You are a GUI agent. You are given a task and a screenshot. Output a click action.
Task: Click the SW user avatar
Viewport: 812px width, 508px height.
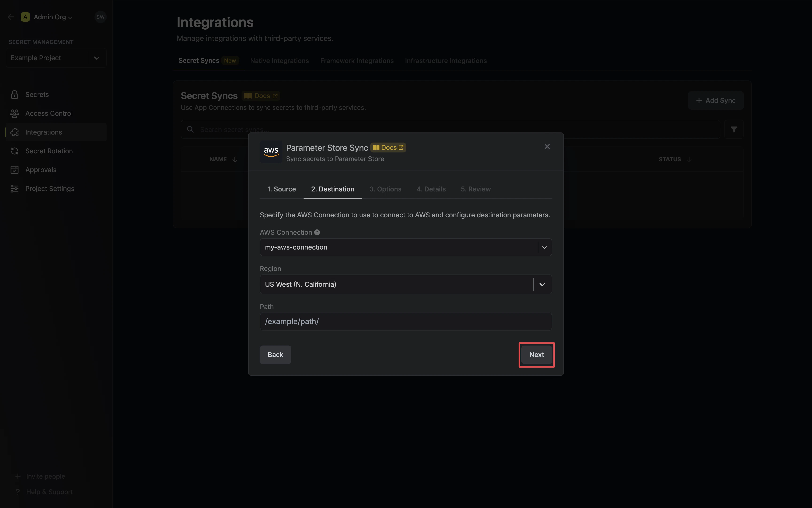point(100,17)
